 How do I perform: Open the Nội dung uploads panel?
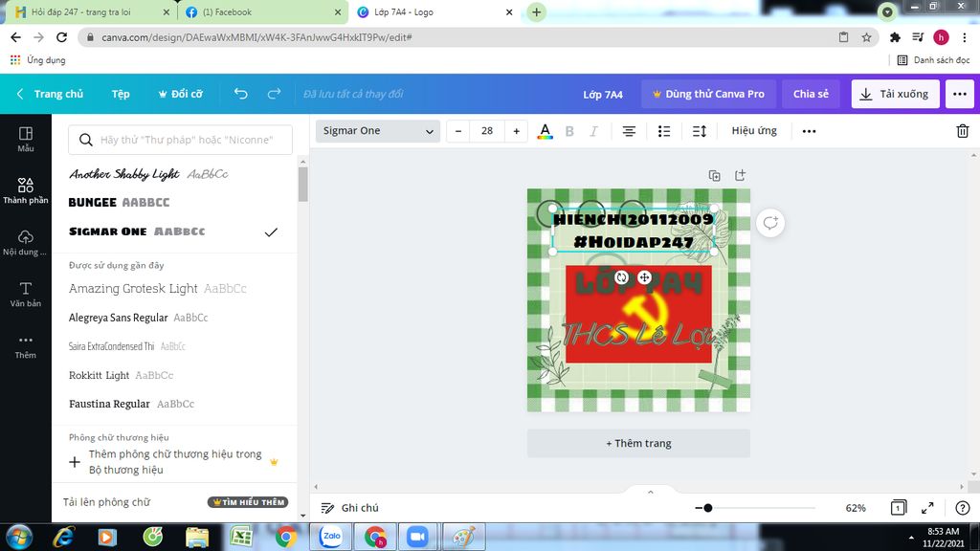coord(26,243)
